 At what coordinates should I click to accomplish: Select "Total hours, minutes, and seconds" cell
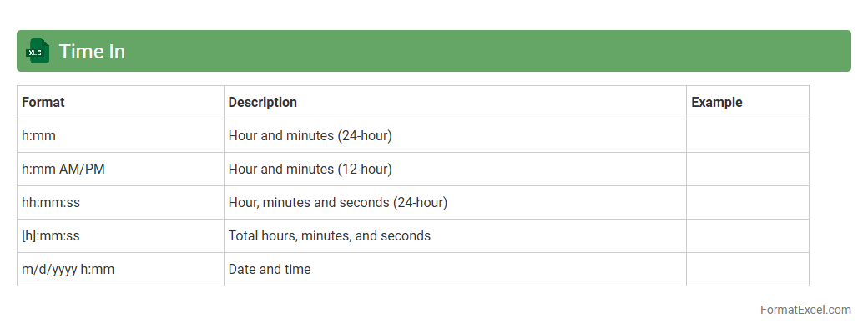330,236
